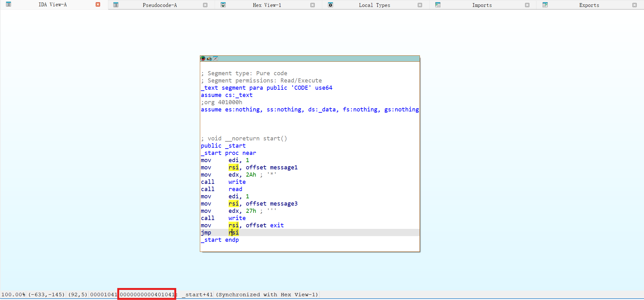This screenshot has width=644, height=300.
Task: Select the 'call write' line after edx, 2Ah
Action: coord(223,182)
